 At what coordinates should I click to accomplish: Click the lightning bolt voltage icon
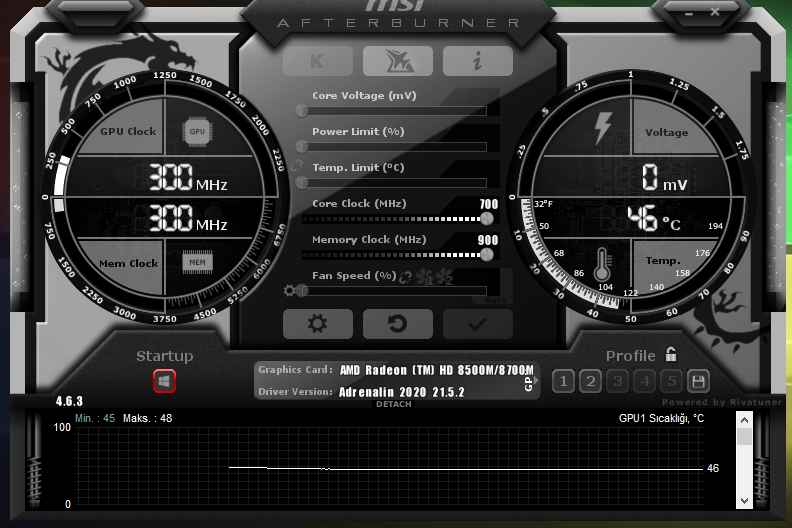pyautogui.click(x=602, y=128)
